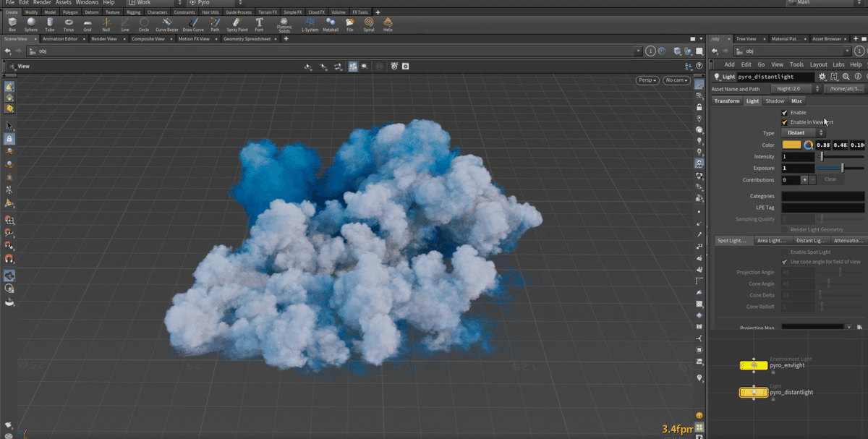868x439 pixels.
Task: Toggle the Enable In Viewport checkbox
Action: pyautogui.click(x=785, y=122)
